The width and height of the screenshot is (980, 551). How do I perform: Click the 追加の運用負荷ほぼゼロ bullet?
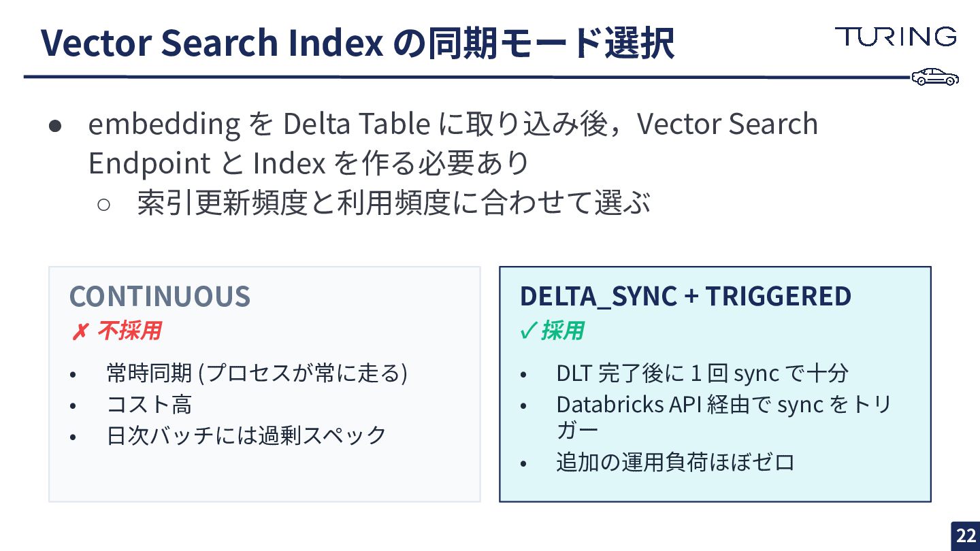pos(675,463)
